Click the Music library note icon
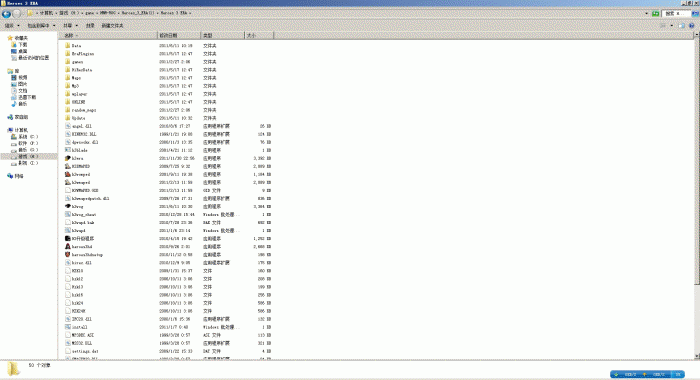Screen dimensions: 700x380 [x=14, y=104]
